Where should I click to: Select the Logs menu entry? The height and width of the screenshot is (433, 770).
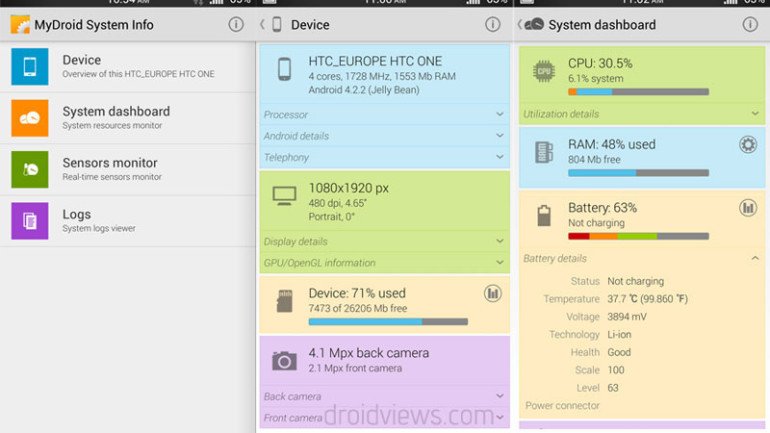(128, 221)
